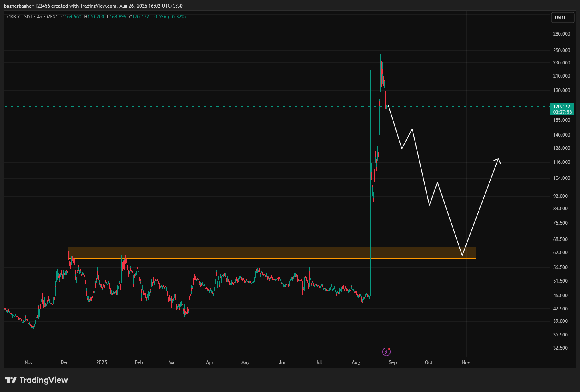This screenshot has height=392, width=580.
Task: Click the purple lightning event icon
Action: click(386, 352)
